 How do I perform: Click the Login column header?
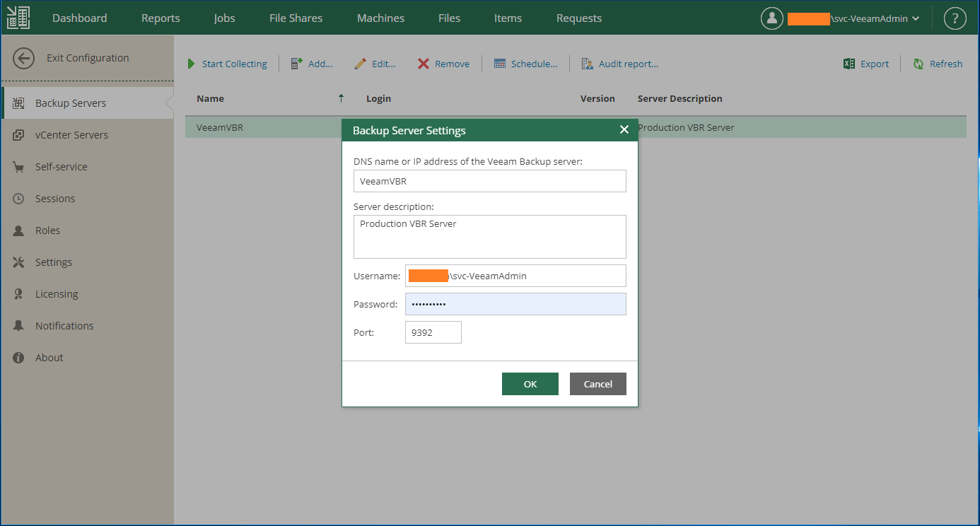pos(378,98)
